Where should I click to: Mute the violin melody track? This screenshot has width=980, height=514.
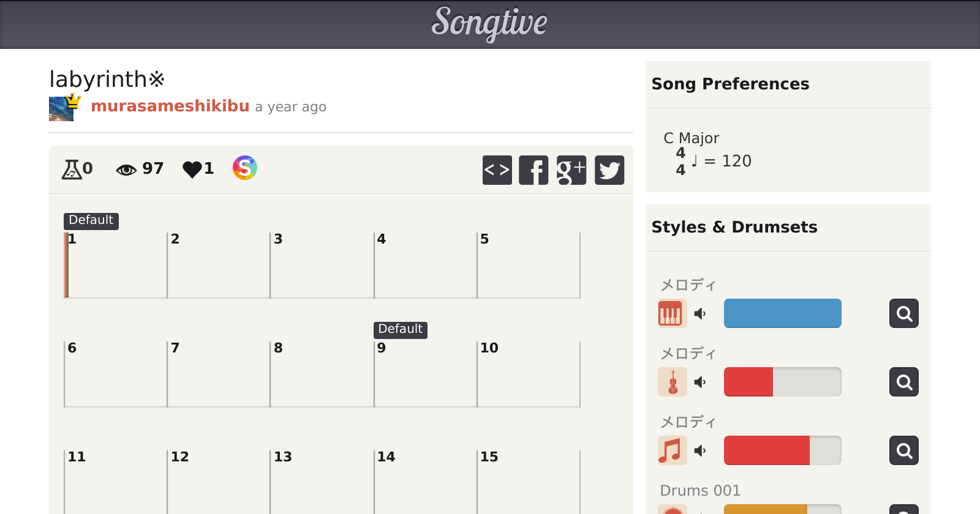(700, 382)
